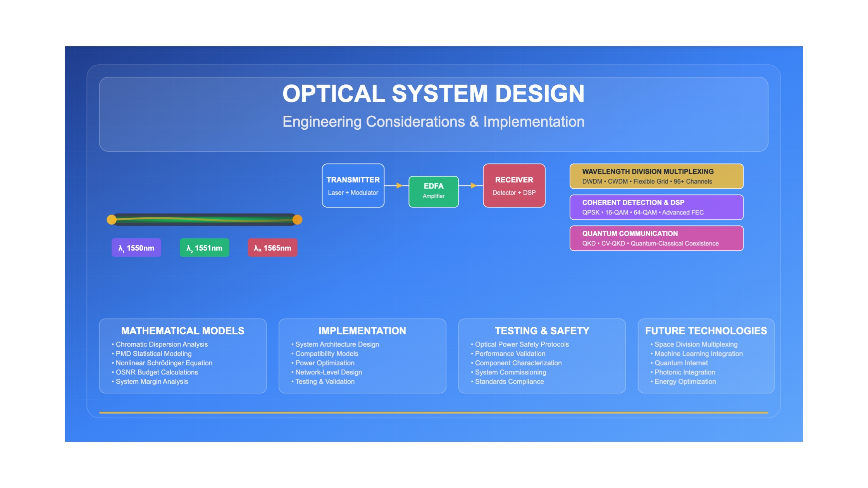Click the FUTURE TECHNOLOGIES heading

706,331
